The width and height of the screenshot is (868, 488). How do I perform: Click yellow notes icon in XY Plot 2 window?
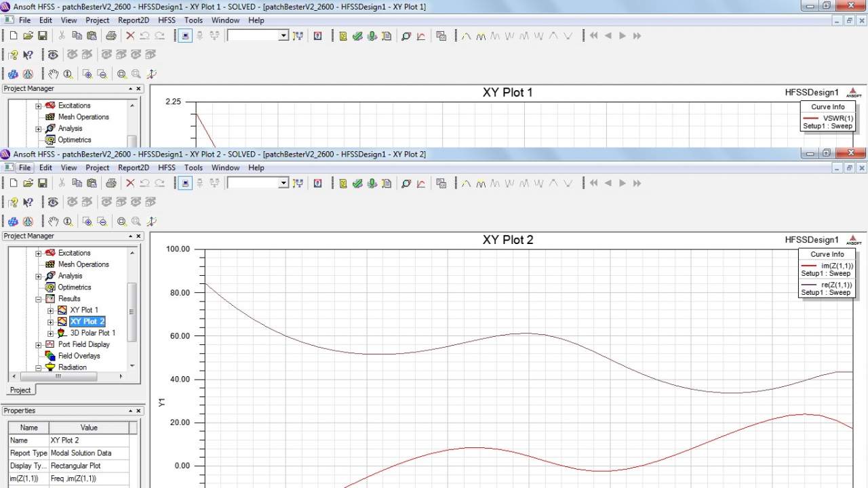coord(343,183)
